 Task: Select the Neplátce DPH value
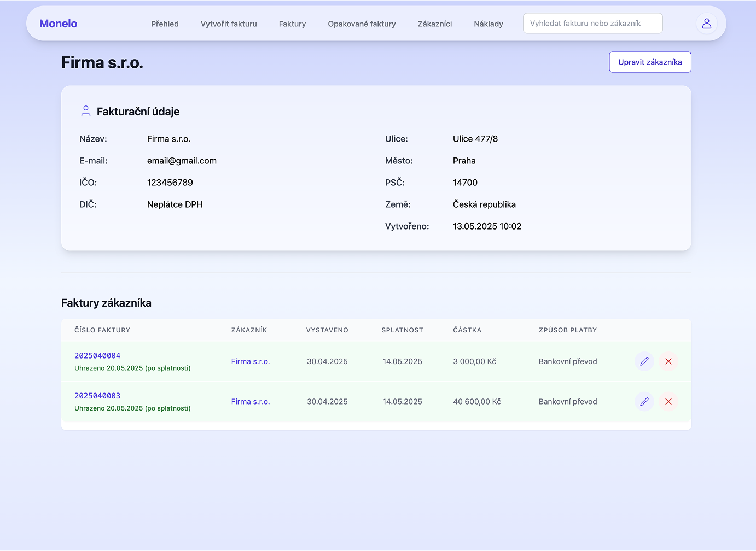(175, 204)
